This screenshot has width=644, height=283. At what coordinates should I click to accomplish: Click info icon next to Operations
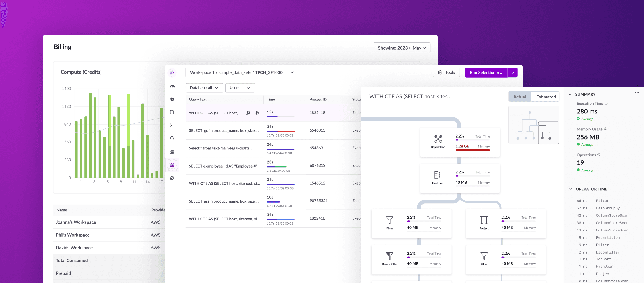tap(599, 155)
